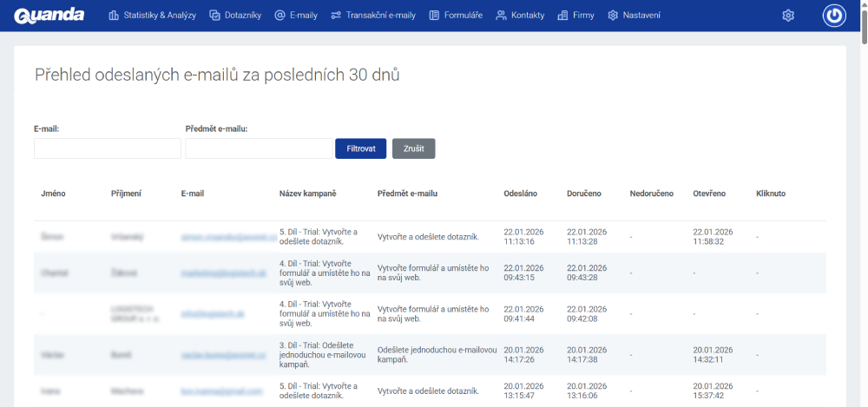
Task: Click delivered time 20.01.2026 14:17:38
Action: pos(587,354)
